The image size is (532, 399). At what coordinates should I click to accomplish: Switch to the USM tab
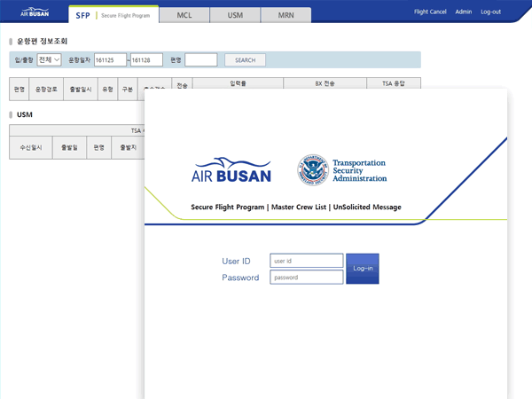coord(235,15)
